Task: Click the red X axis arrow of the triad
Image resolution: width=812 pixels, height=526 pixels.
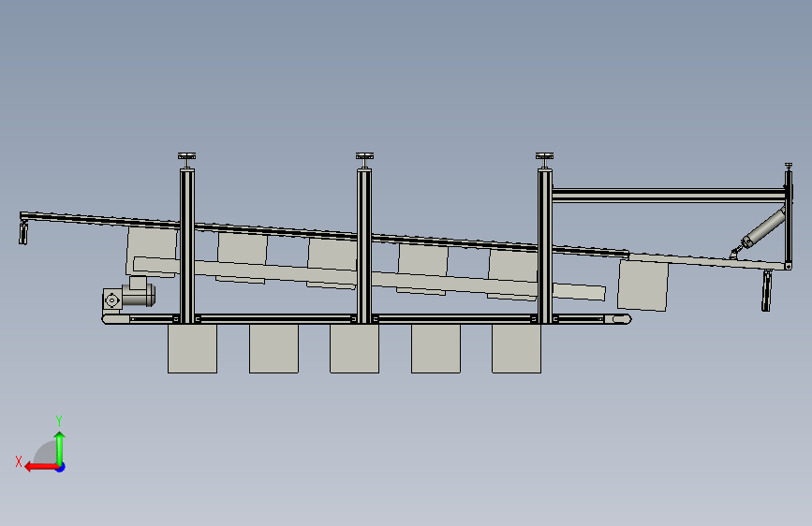Action: [x=41, y=467]
